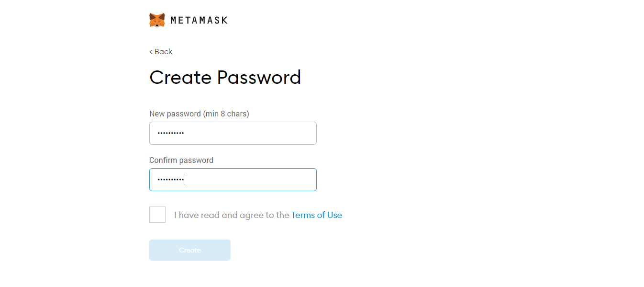The width and height of the screenshot is (644, 287).
Task: Click the left chevron beside Back
Action: (x=151, y=52)
